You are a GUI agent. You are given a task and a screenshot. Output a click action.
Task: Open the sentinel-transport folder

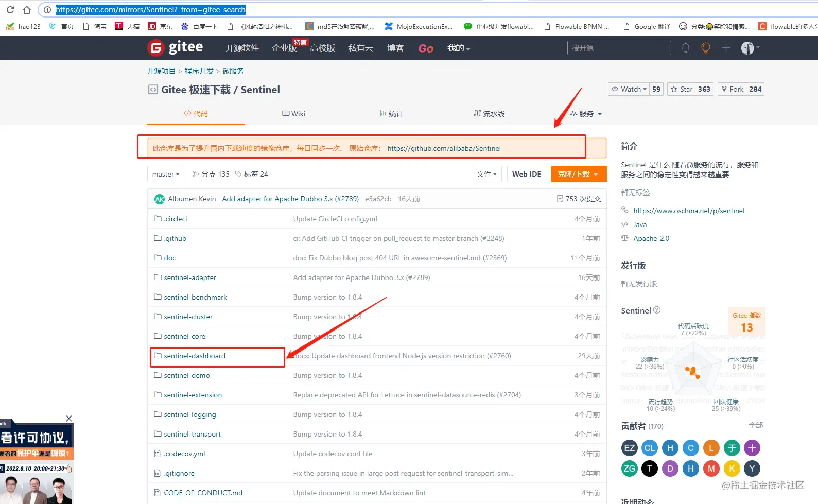193,434
